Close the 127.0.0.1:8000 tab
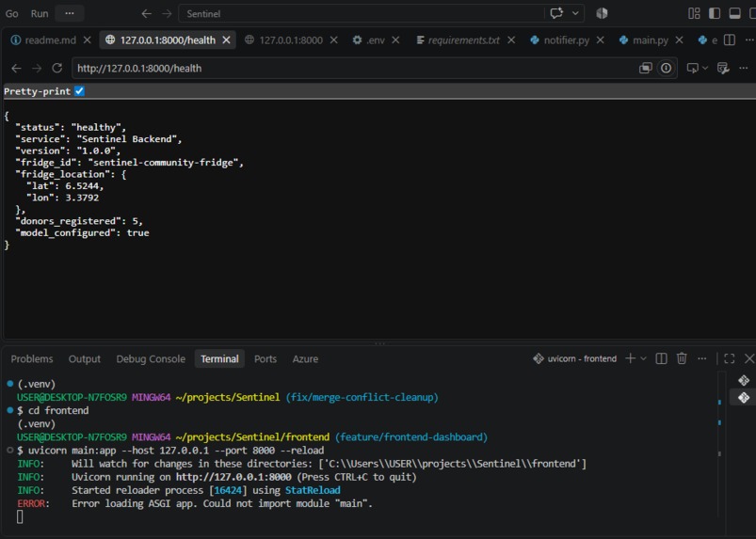This screenshot has width=756, height=539. click(333, 40)
